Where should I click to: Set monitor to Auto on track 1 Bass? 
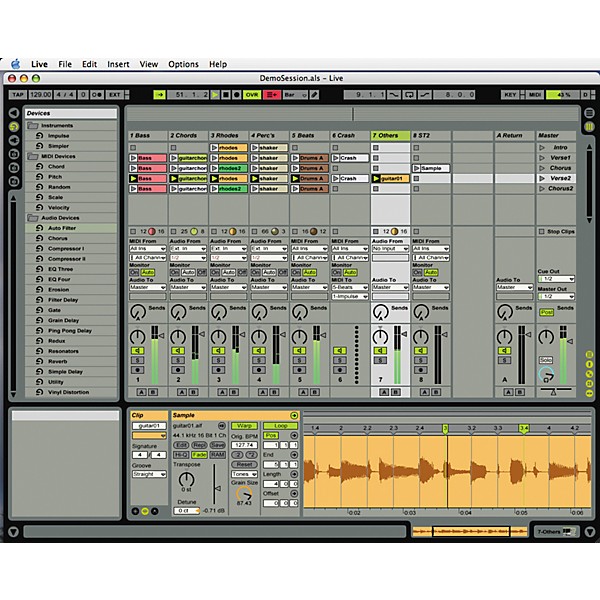[147, 272]
